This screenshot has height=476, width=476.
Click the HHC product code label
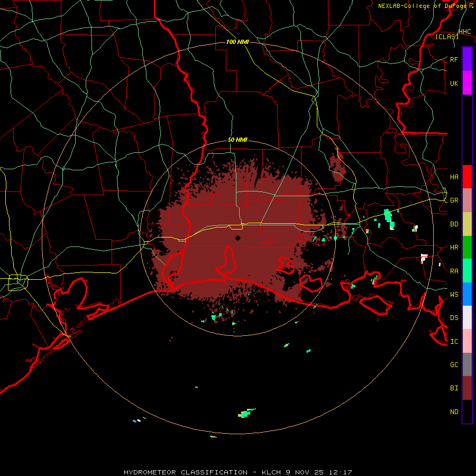[x=464, y=32]
